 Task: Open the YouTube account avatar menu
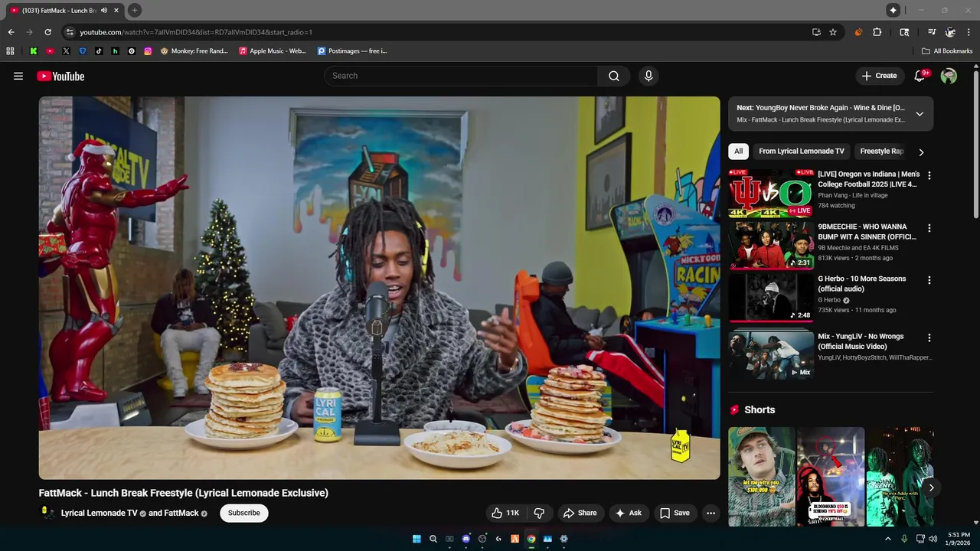tap(949, 76)
